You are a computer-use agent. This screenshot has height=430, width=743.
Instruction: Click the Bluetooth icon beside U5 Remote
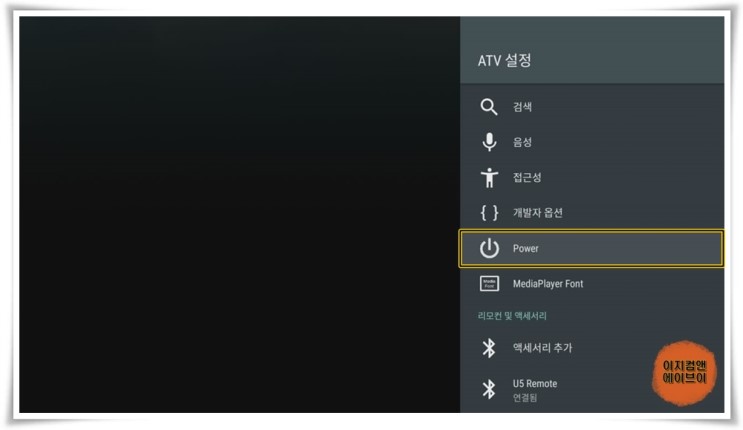(489, 390)
